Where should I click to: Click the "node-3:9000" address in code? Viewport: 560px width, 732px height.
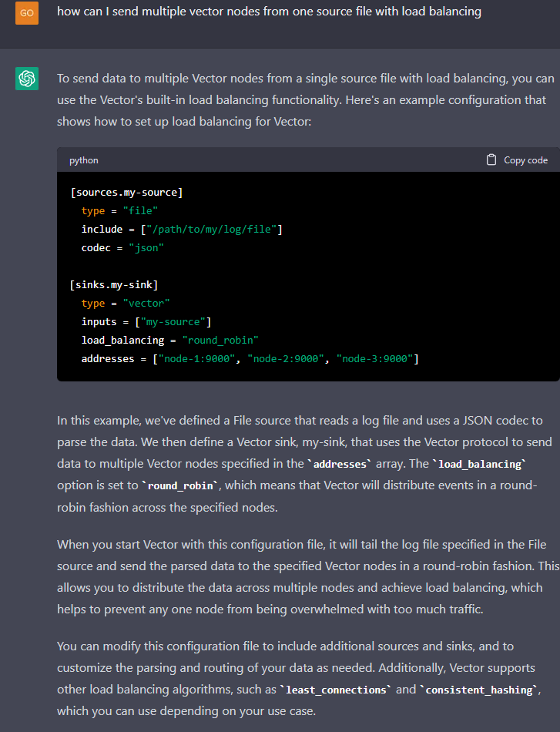click(374, 359)
